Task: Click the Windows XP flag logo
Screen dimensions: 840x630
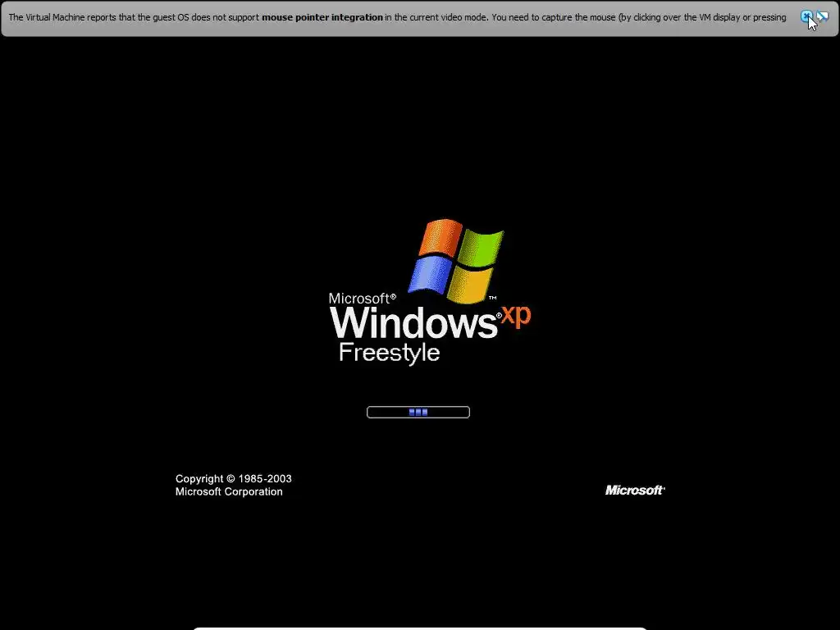Action: coord(456,261)
